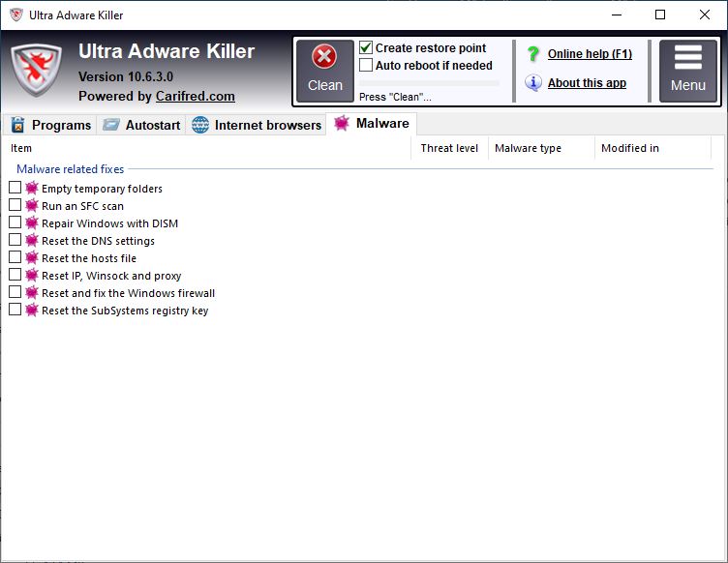Check Empty temporary folders box

tap(15, 188)
